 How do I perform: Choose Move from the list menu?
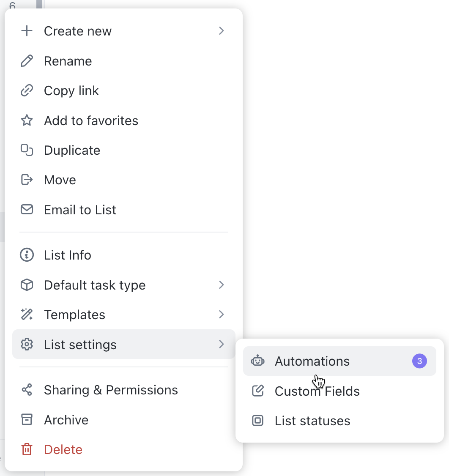tap(60, 180)
